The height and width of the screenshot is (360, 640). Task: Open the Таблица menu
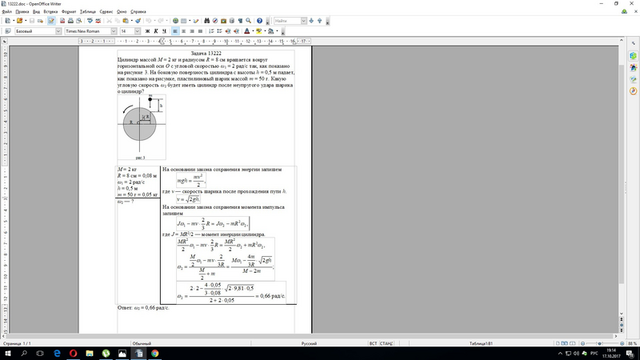point(88,11)
